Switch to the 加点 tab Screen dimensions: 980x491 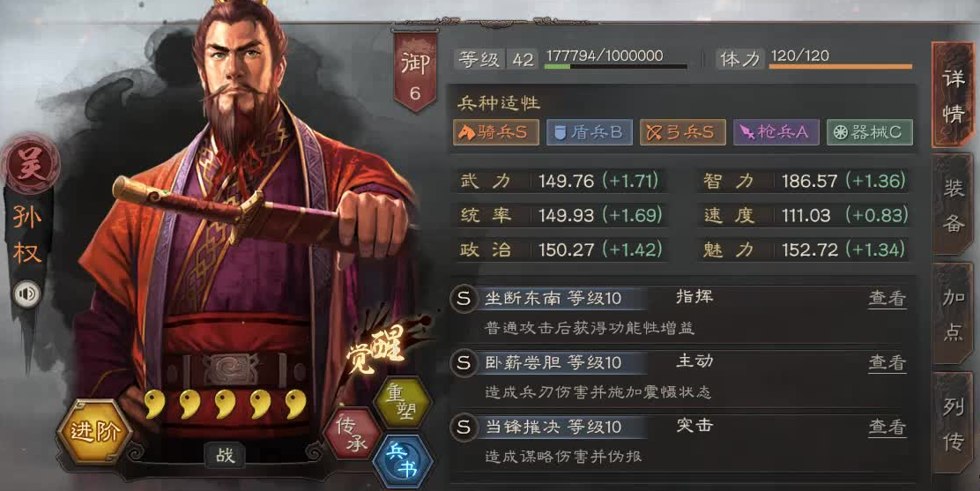954,314
